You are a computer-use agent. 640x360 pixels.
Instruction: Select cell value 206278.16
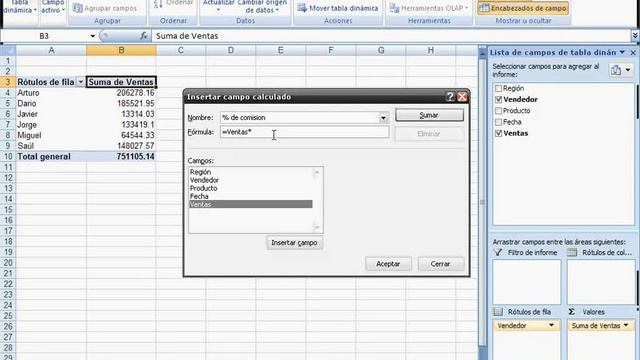121,93
